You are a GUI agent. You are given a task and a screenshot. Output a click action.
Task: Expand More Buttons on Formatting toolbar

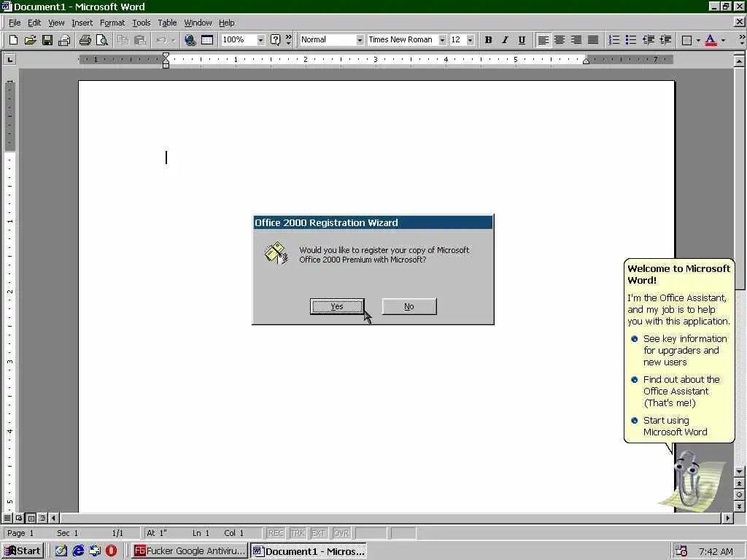(742, 40)
